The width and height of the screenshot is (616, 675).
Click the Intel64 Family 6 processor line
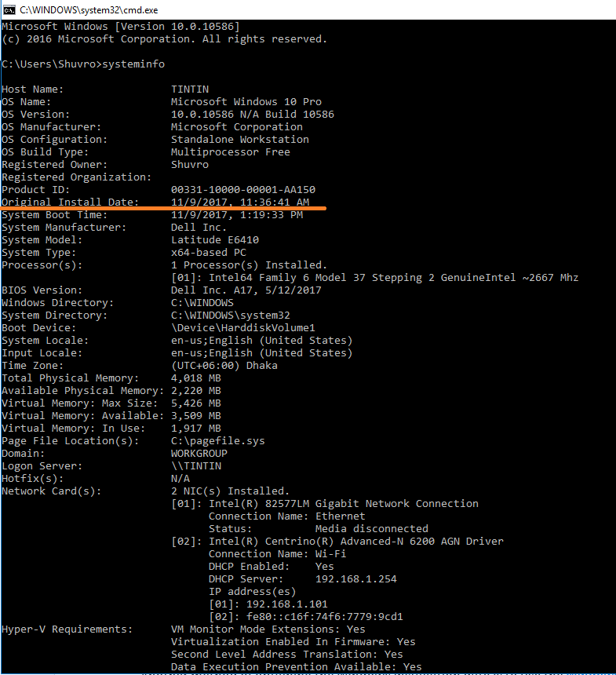[375, 278]
